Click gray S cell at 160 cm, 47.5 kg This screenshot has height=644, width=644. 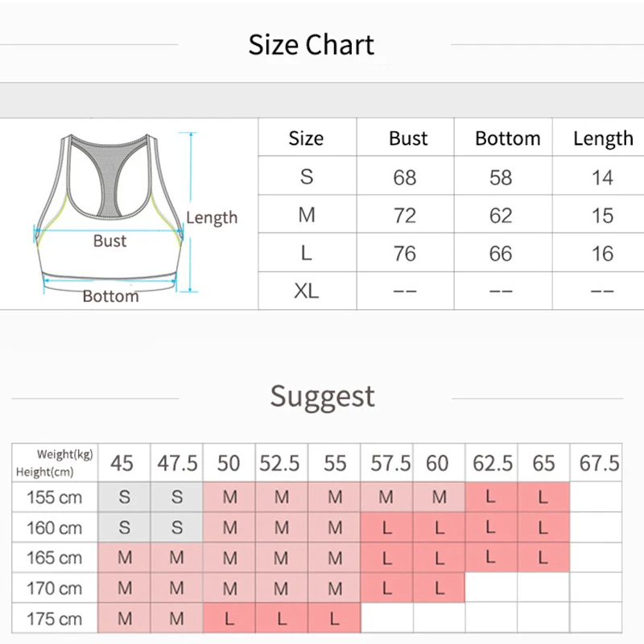pos(177,528)
